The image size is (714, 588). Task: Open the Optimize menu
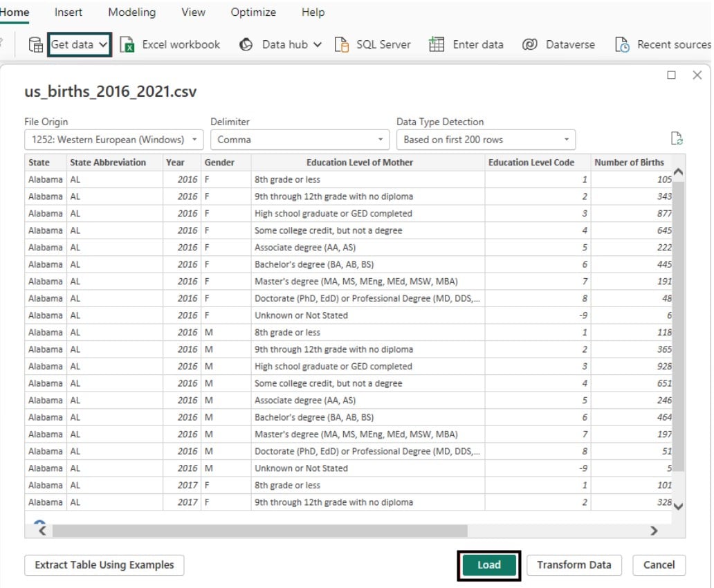[x=253, y=12]
